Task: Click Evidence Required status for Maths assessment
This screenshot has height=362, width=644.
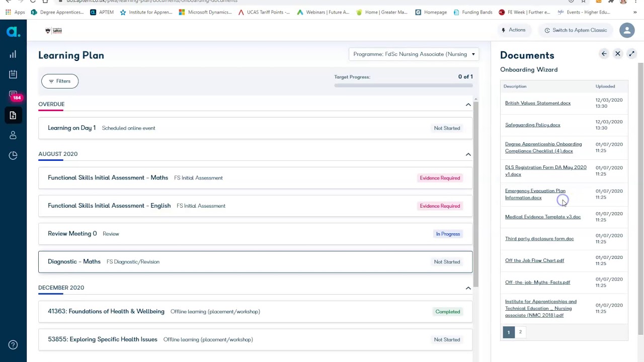Action: pyautogui.click(x=440, y=178)
